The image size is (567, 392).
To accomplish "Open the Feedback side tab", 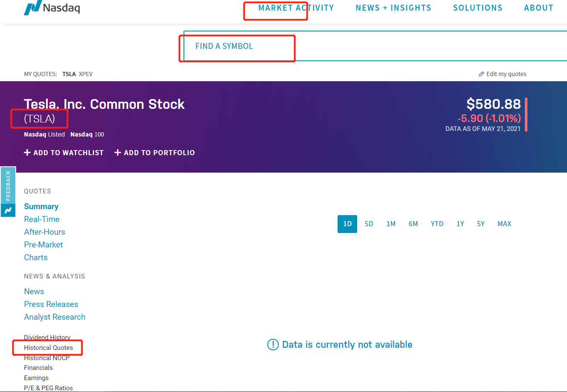I will [8, 186].
